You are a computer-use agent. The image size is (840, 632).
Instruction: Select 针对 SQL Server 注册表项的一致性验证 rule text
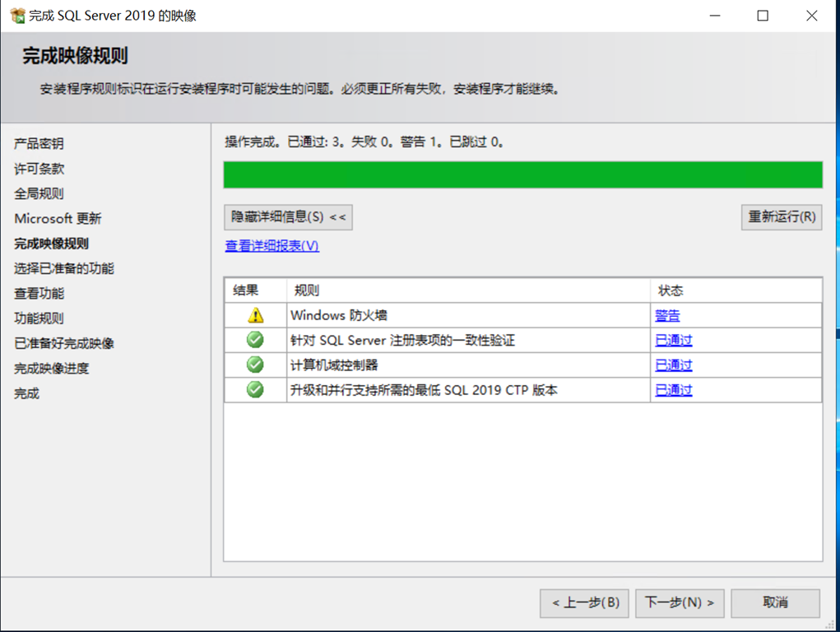[x=402, y=341]
